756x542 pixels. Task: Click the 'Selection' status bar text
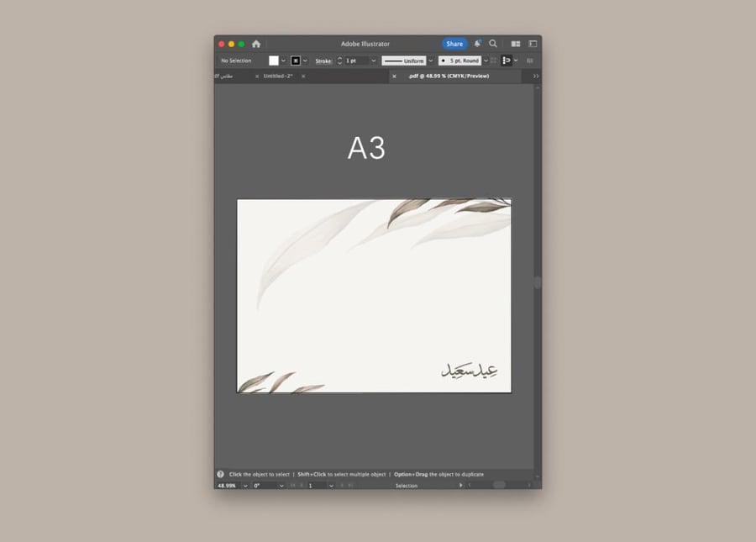coord(407,486)
